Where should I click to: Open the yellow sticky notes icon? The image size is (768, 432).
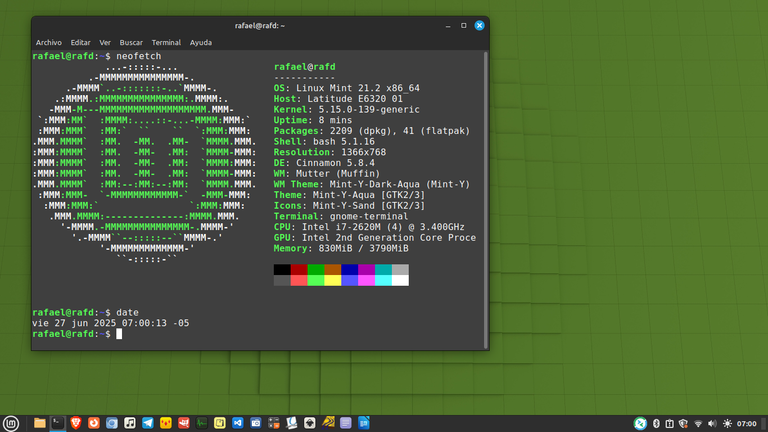point(219,423)
